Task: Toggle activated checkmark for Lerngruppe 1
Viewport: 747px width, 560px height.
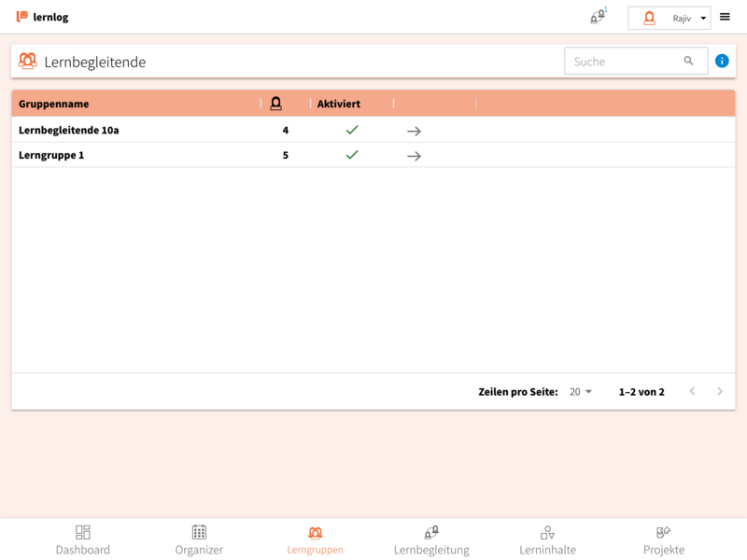Action: (x=352, y=155)
